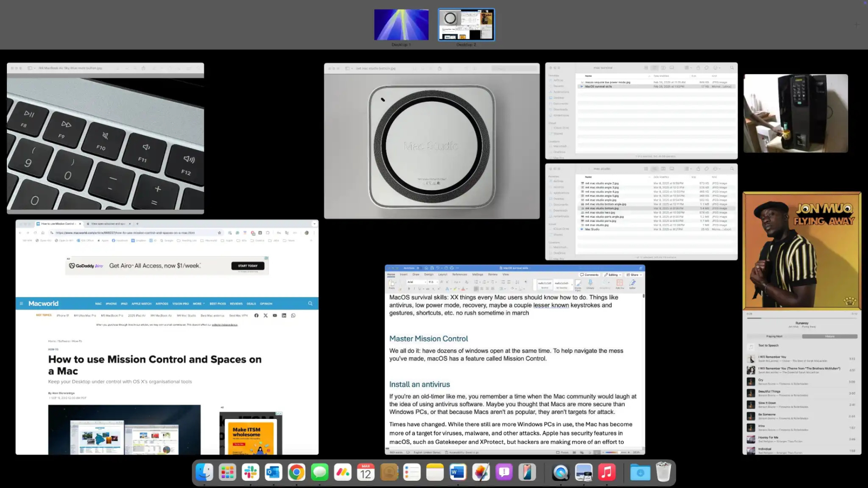The width and height of the screenshot is (868, 488).
Task: Select the Text Highlight Color icon
Action: [x=454, y=289]
